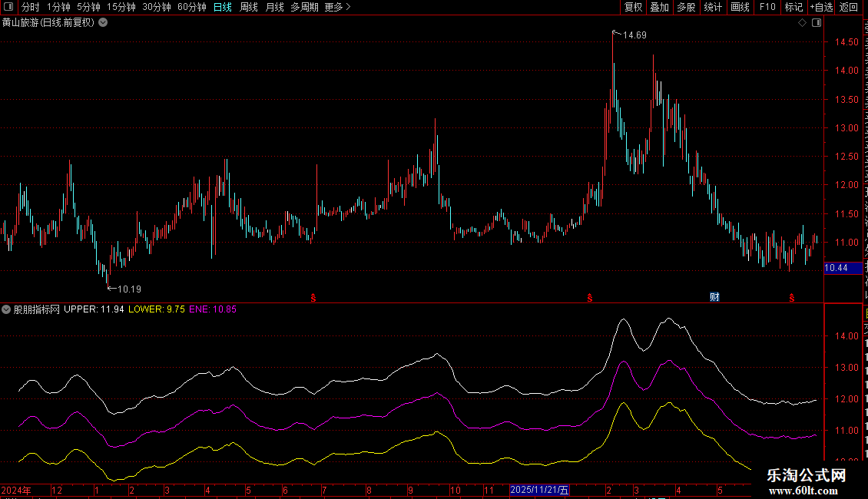
Task: Click the 2024年 label on the time axis
Action: pyautogui.click(x=16, y=490)
